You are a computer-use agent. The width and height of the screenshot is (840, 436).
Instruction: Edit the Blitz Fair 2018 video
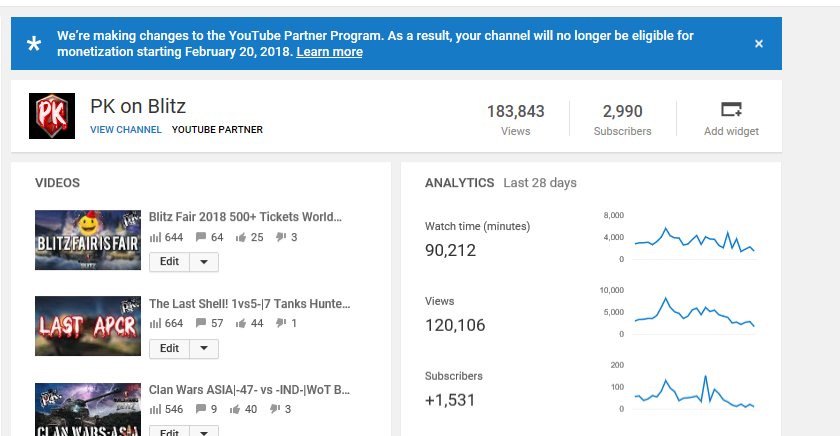(169, 262)
